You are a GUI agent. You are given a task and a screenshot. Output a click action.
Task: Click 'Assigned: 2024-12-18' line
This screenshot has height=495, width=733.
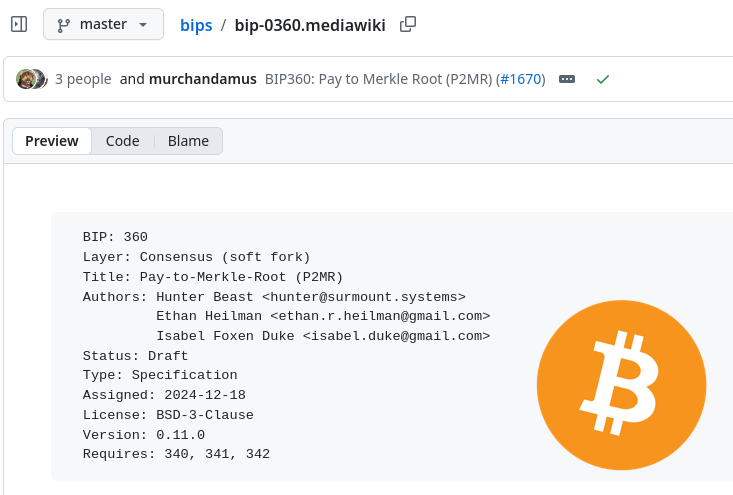pos(164,395)
